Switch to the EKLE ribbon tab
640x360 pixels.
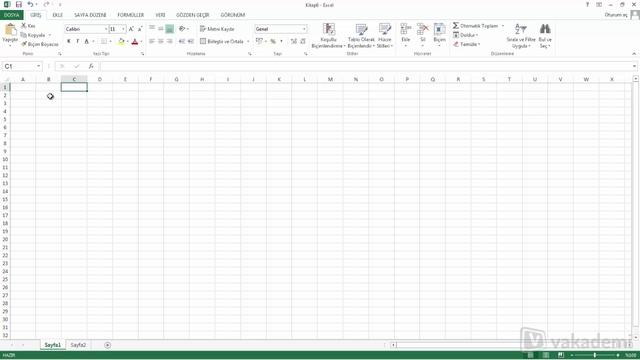[x=58, y=15]
